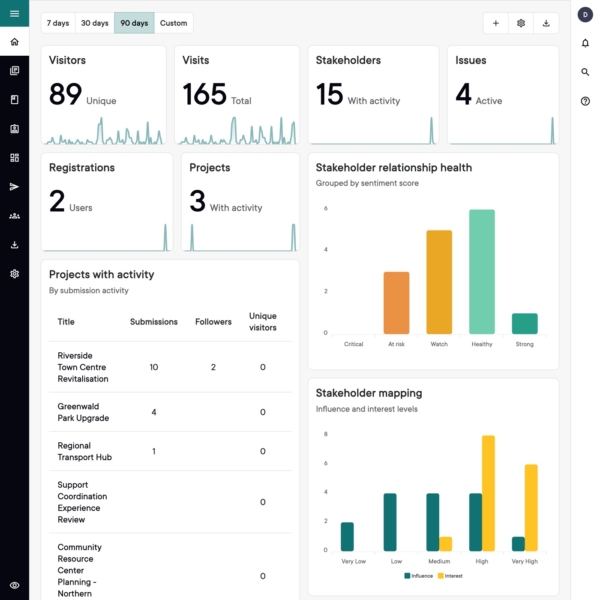Open Community Resource Center Planning project
This screenshot has width=600, height=600.
(79, 571)
